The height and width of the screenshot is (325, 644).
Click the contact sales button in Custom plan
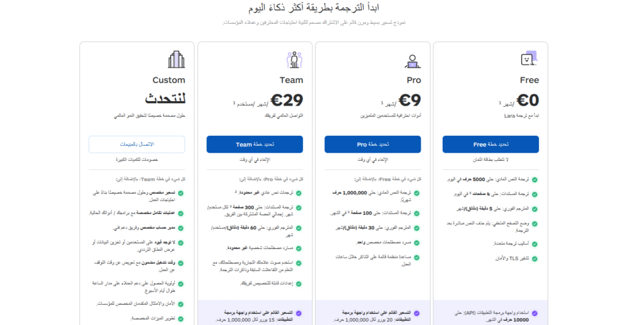click(x=136, y=145)
